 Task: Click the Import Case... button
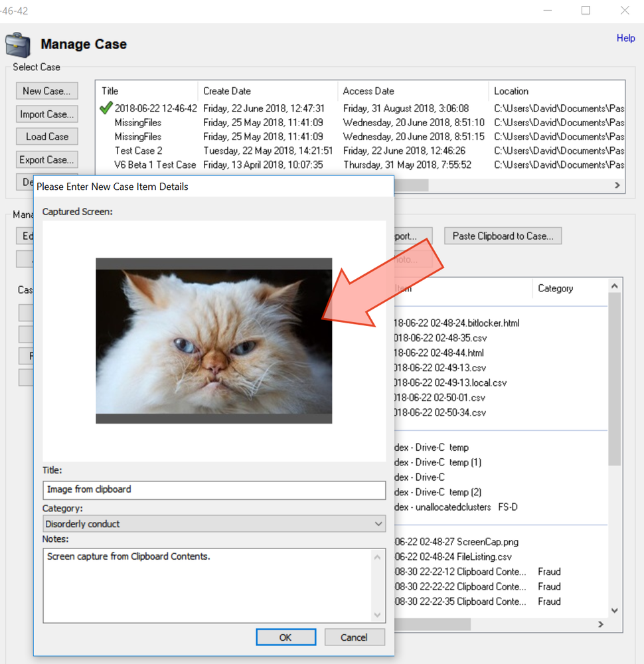click(47, 114)
